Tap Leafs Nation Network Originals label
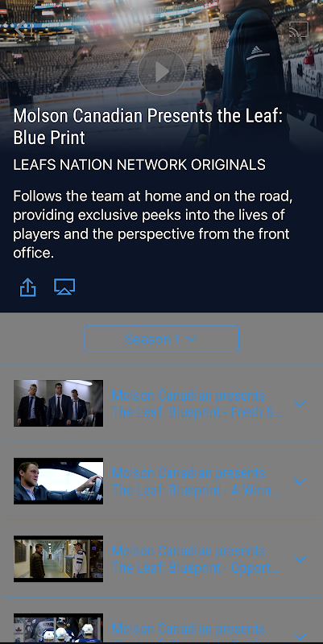This screenshot has width=323, height=644. click(139, 165)
